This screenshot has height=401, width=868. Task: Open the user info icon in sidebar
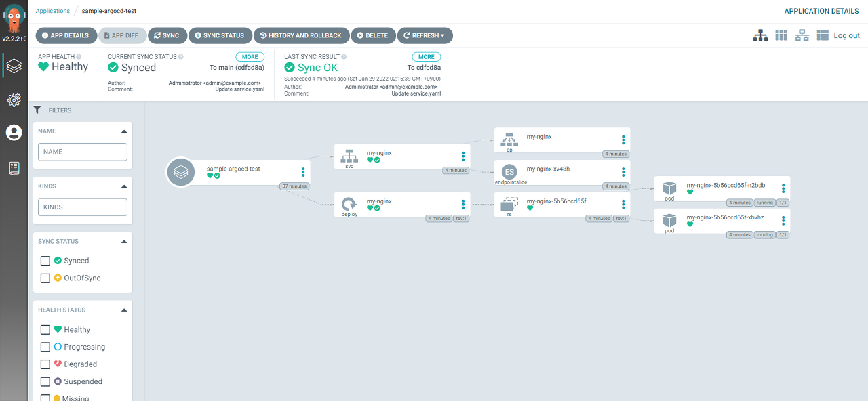coord(14,133)
